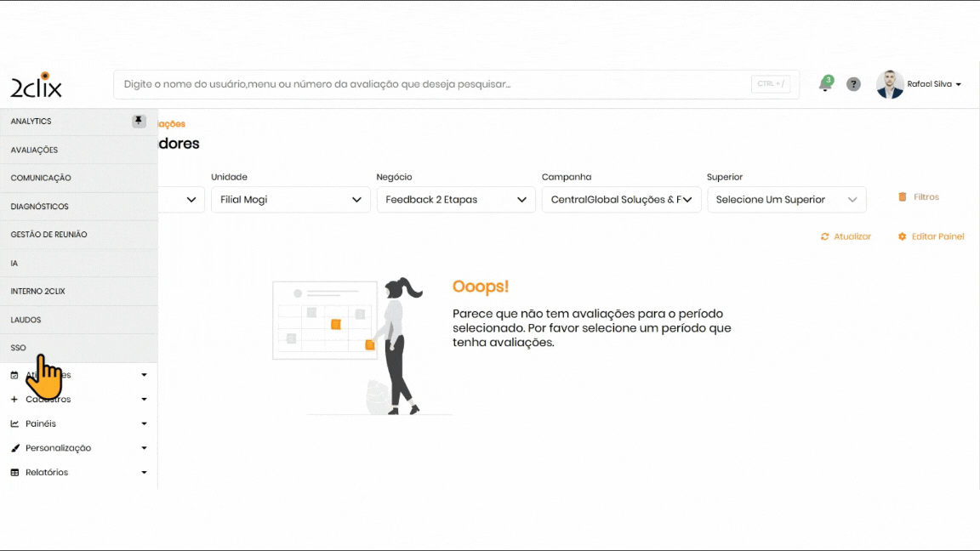Open the Unidade dropdown showing Filial Mogi
Image resolution: width=980 pixels, height=551 pixels.
[x=290, y=200]
